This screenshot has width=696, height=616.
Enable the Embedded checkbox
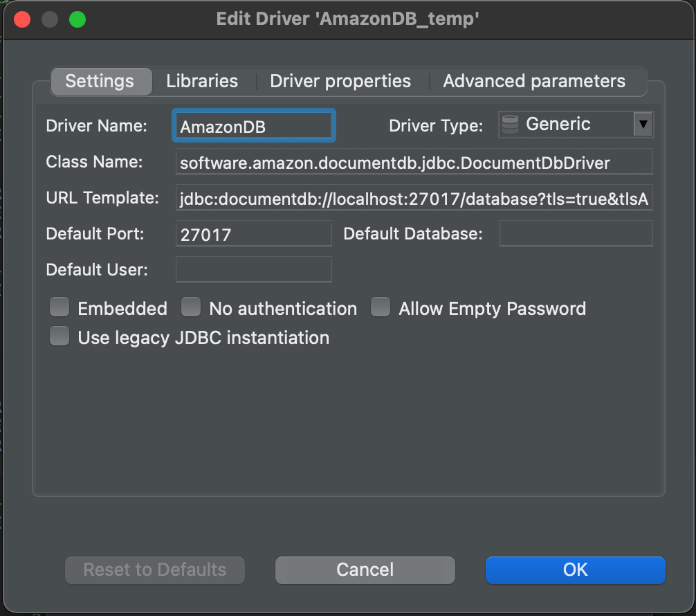tap(59, 307)
